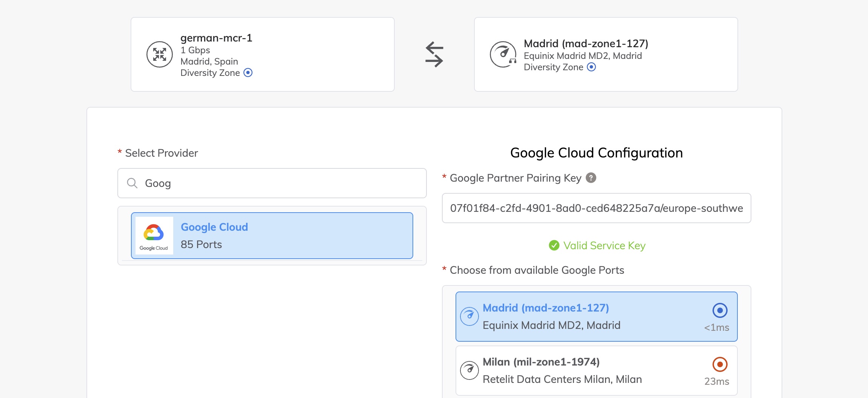Select the Diversity Zone radio on german-mcr-1
This screenshot has width=868, height=398.
[x=248, y=73]
